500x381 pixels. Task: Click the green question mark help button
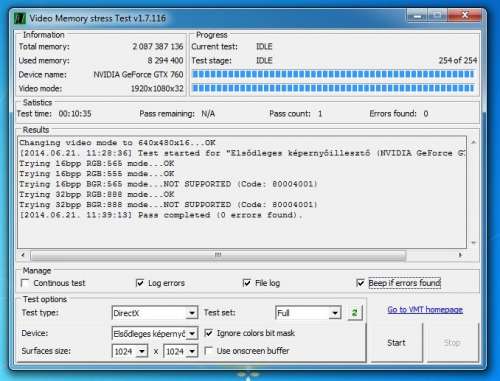[355, 313]
